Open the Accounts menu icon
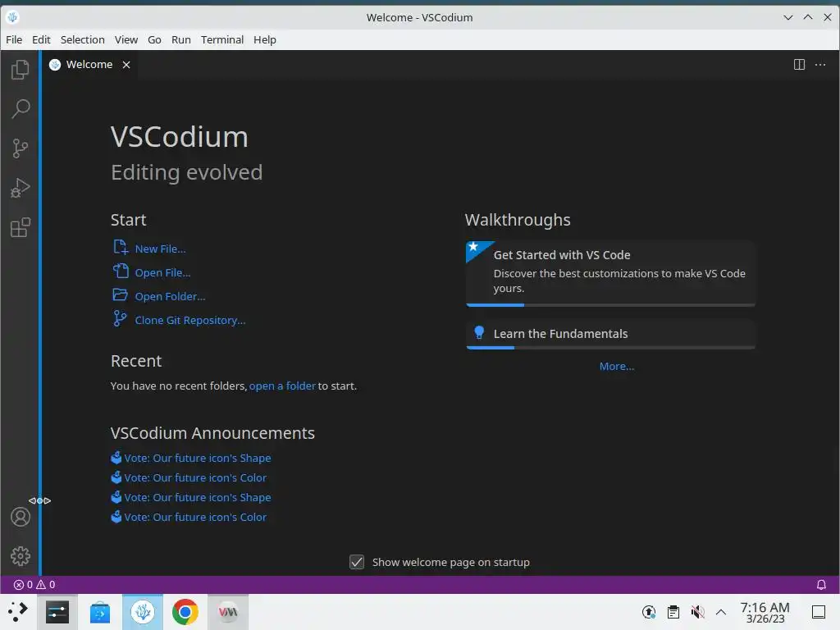The image size is (840, 630). point(21,517)
